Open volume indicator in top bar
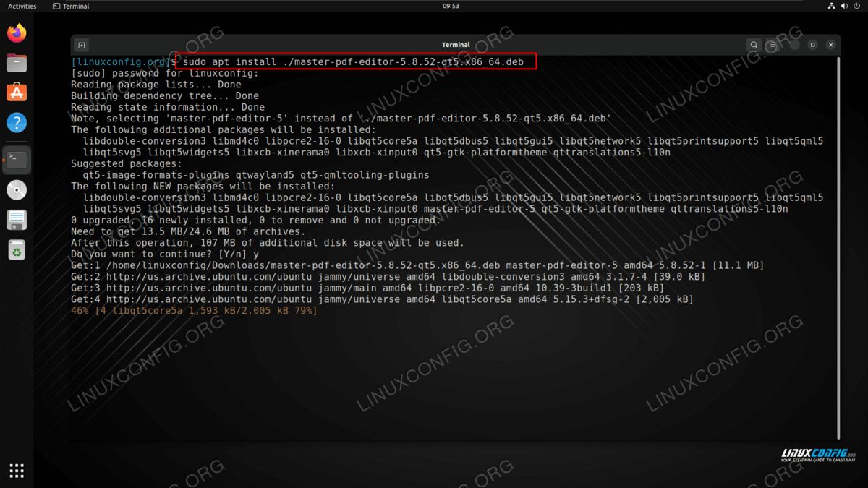The image size is (868, 488). tap(845, 6)
